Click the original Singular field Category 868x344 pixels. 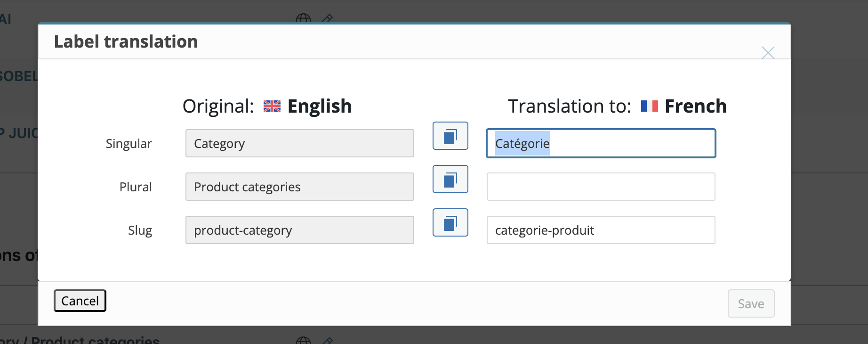299,143
